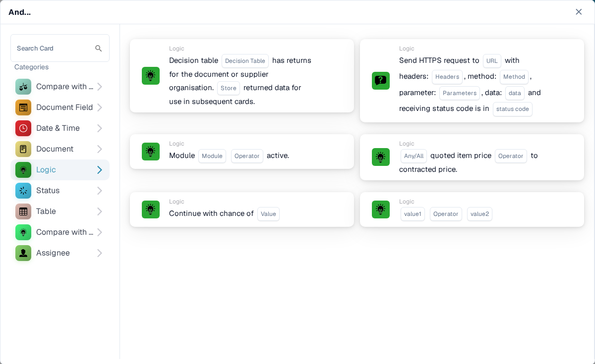Viewport: 595px width, 364px height.
Task: Click the value1 Operator value2 card's icon
Action: (381, 209)
